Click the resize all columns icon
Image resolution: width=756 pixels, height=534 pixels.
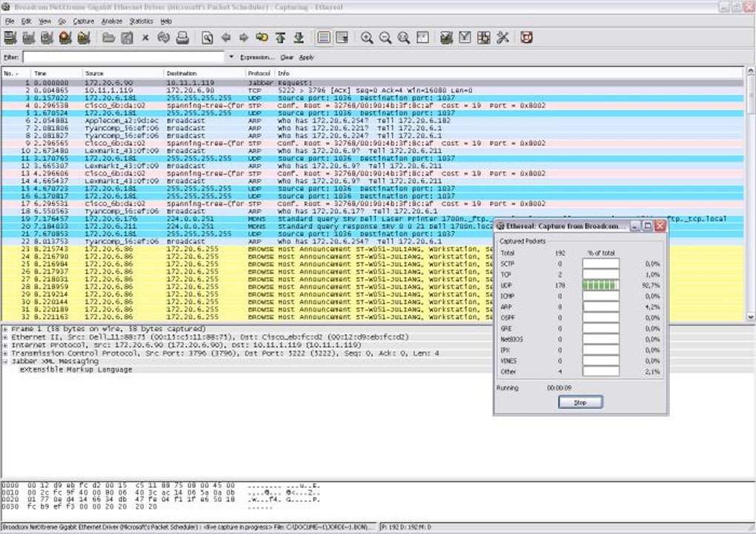click(422, 38)
